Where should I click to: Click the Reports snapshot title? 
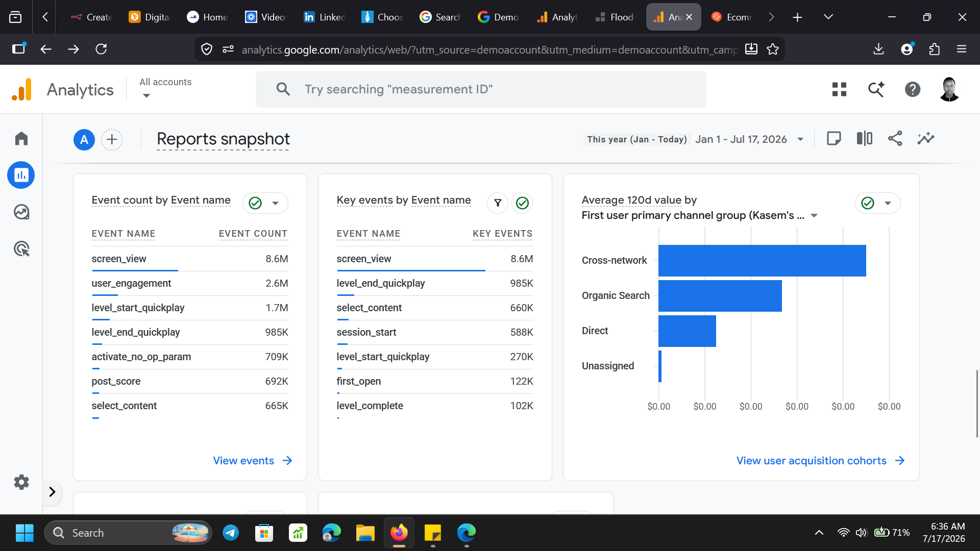click(223, 139)
